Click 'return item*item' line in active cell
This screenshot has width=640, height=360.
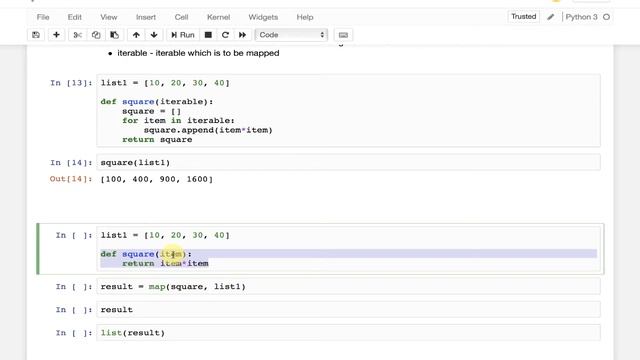165,263
